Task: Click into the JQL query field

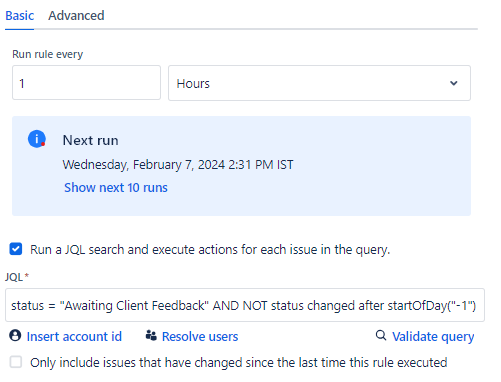Action: click(x=245, y=305)
